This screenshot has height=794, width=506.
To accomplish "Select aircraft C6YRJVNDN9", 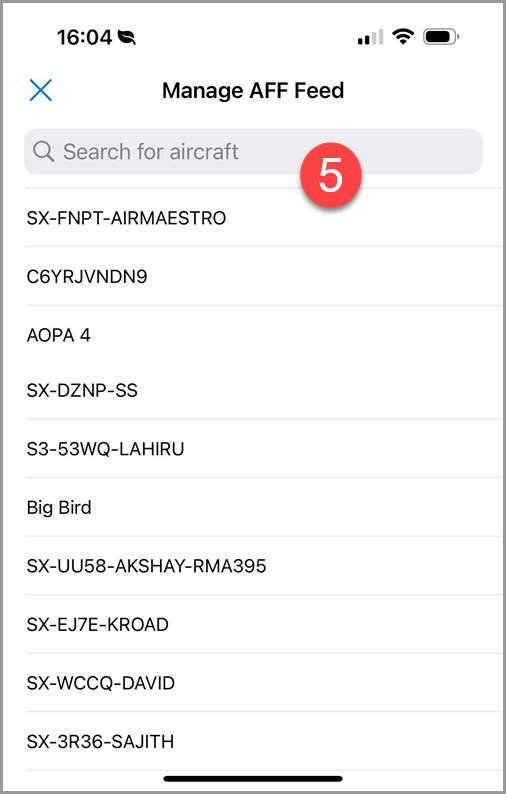I will [264, 276].
